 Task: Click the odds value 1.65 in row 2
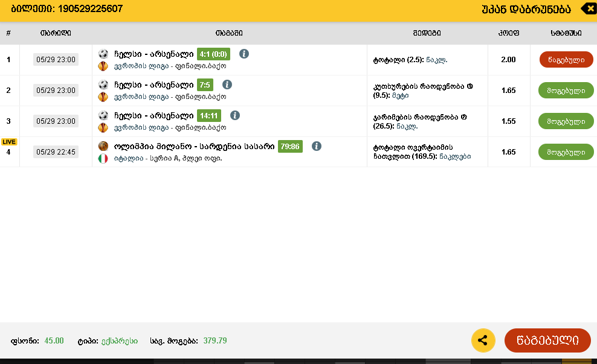pos(508,91)
